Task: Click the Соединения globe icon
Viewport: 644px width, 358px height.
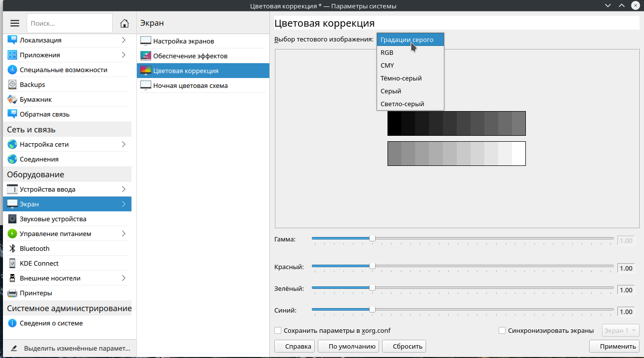Action: [x=12, y=159]
